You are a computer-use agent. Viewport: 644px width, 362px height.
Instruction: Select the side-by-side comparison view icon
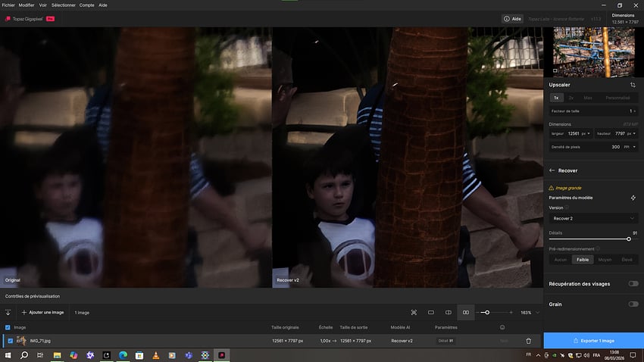click(465, 312)
